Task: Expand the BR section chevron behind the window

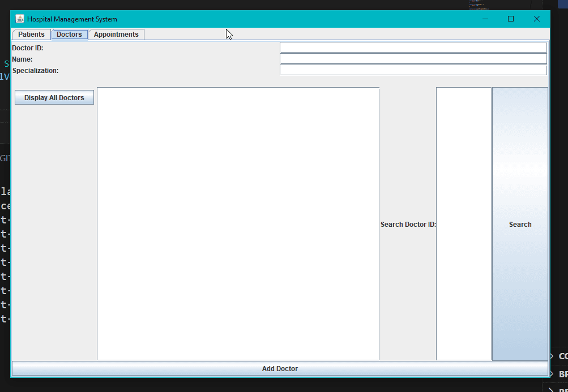Action: (552, 374)
